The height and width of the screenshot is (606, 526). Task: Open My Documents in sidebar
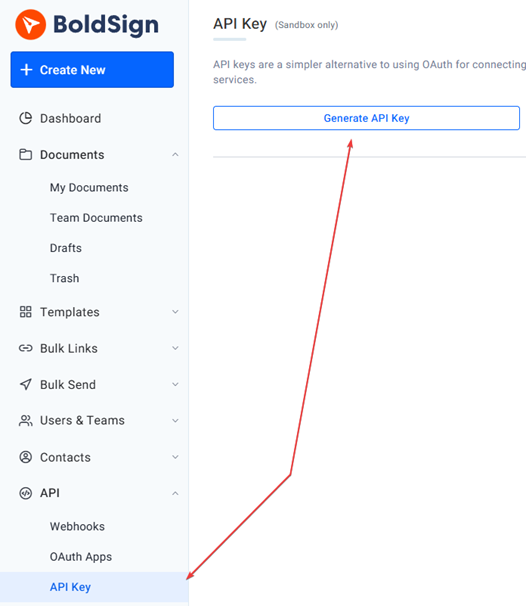point(89,188)
